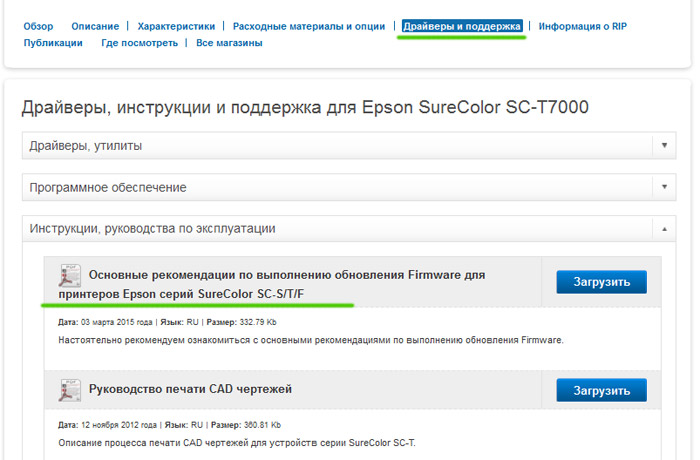The image size is (700, 460).
Task: Open Расходные материалы и опции tab
Action: (x=309, y=26)
